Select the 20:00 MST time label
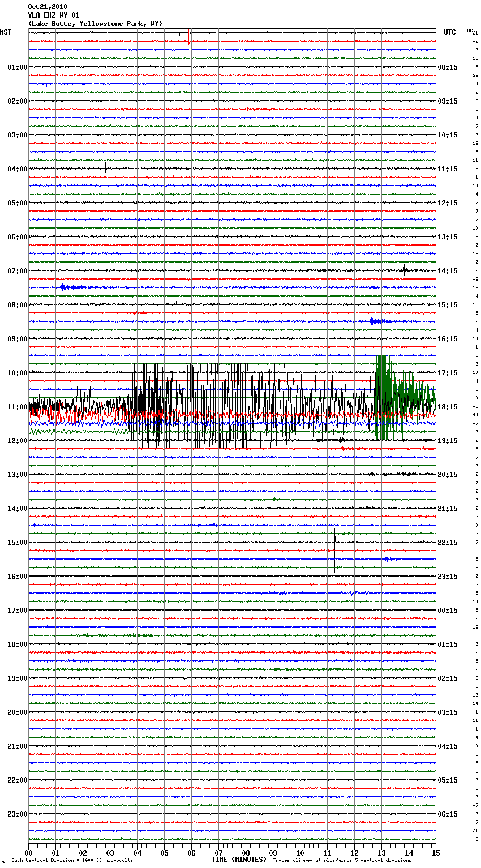Image resolution: width=481 pixels, height=868 pixels. (x=18, y=712)
